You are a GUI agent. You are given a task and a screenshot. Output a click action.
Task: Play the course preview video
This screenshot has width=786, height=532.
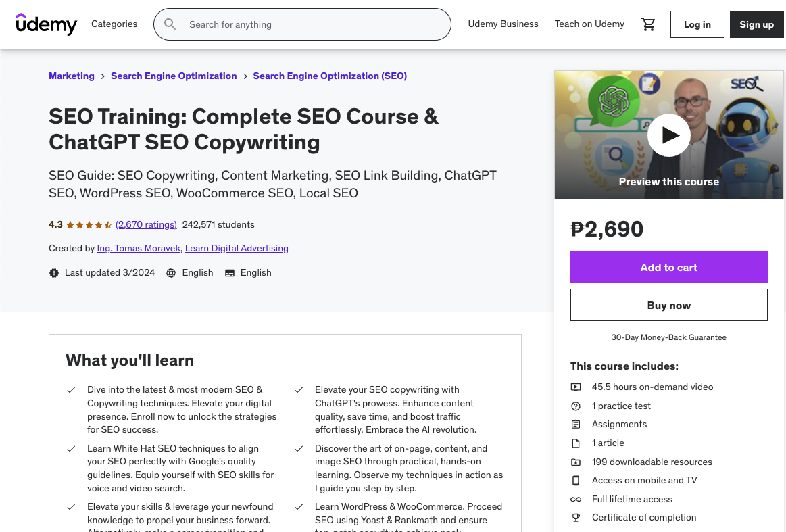click(x=668, y=135)
